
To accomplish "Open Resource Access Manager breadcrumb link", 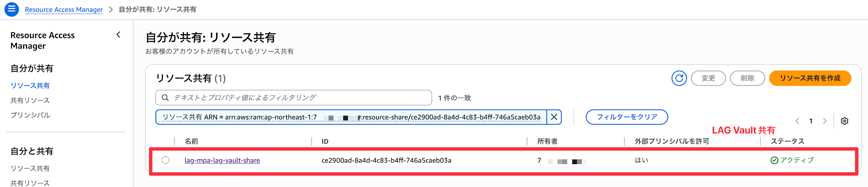I will (x=64, y=10).
